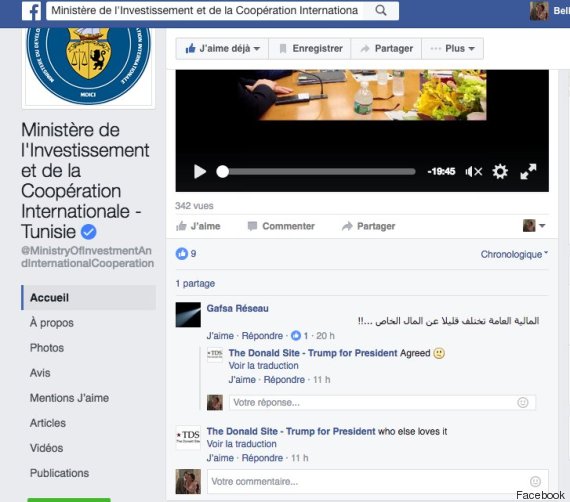Click J'aime under 'who else loves it'
The width and height of the screenshot is (570, 502).
[220, 458]
